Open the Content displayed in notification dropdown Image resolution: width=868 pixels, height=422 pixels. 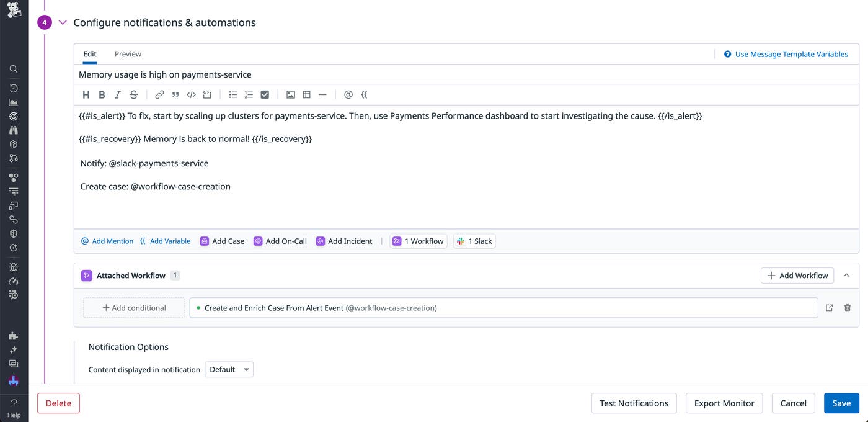(x=229, y=369)
